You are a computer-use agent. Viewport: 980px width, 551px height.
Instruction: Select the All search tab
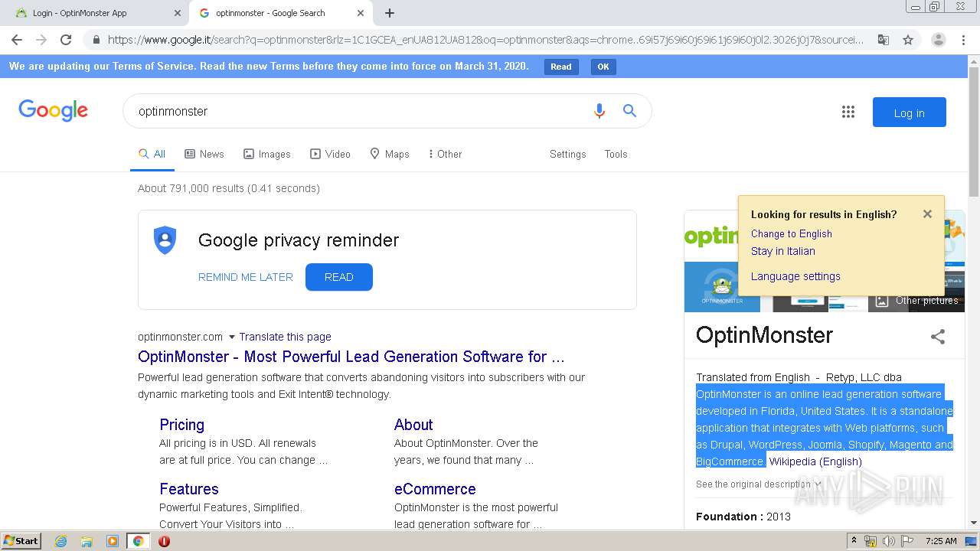point(152,154)
